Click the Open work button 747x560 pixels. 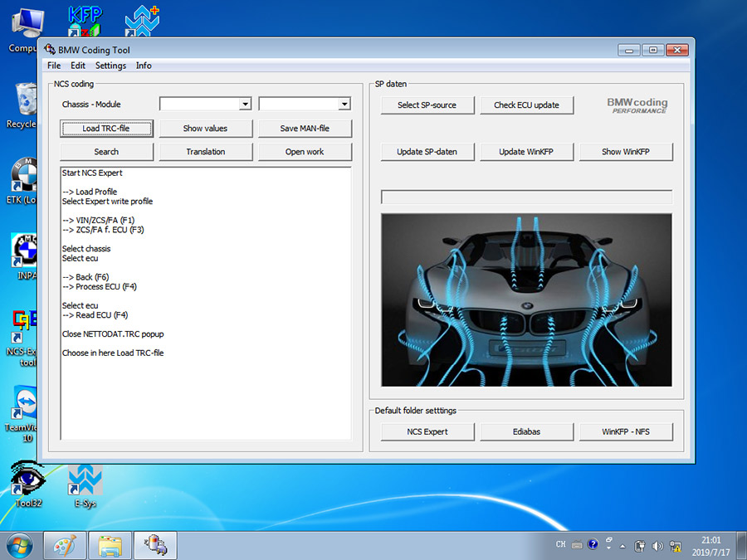click(305, 152)
